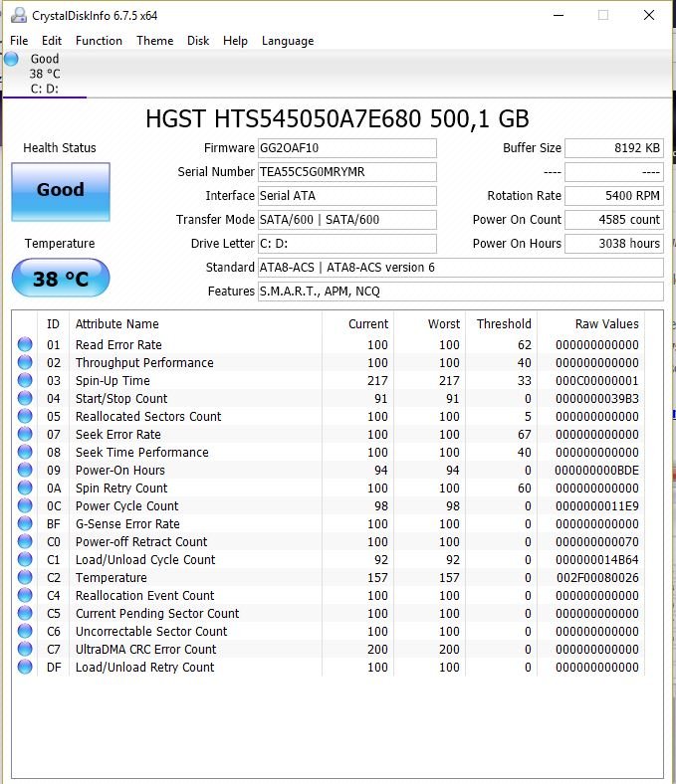Click the Power On Hours value 3038 hours
The width and height of the screenshot is (676, 784).
point(614,244)
